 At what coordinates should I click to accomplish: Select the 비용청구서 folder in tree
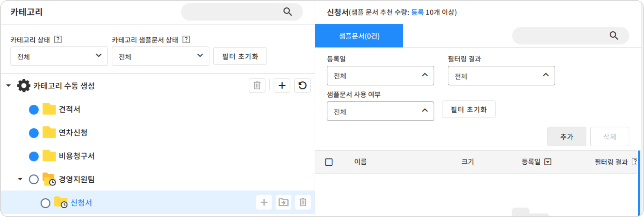pyautogui.click(x=76, y=156)
